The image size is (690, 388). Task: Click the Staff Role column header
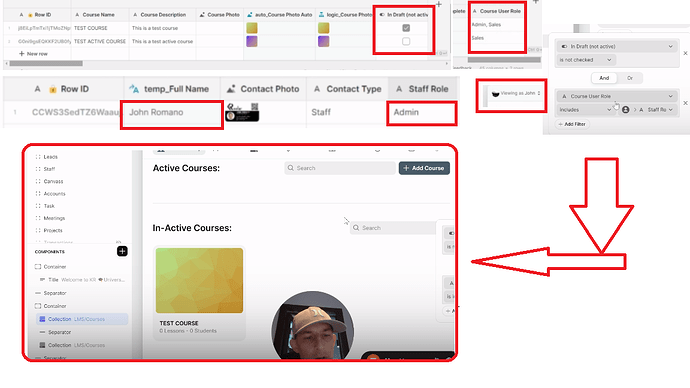pos(423,89)
